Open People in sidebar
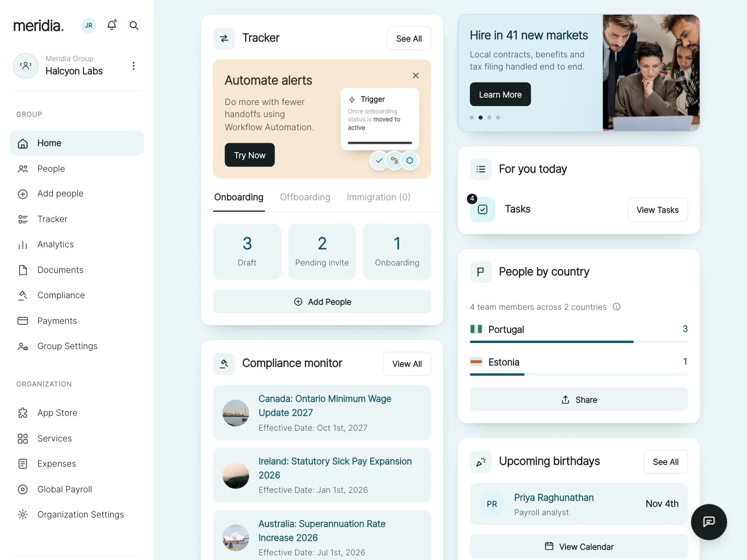 pos(77,169)
